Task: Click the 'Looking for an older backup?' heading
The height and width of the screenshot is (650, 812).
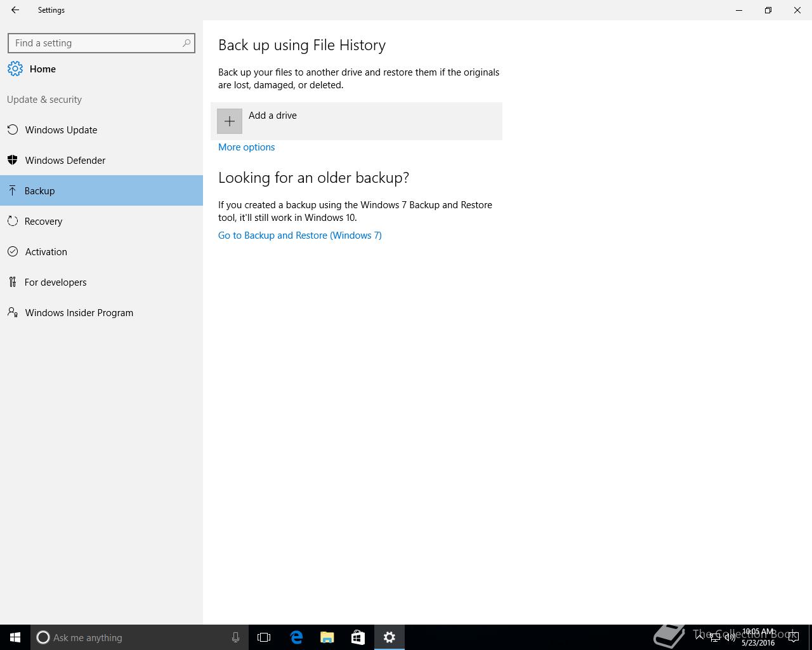Action: click(313, 178)
